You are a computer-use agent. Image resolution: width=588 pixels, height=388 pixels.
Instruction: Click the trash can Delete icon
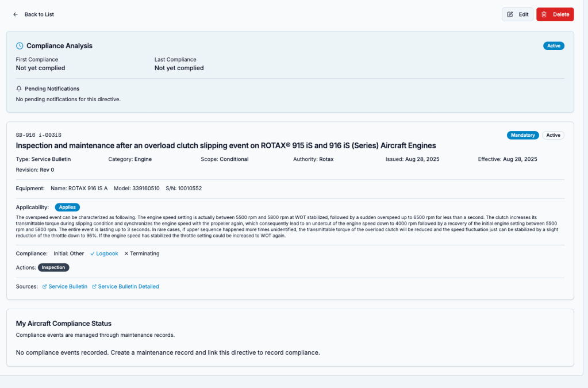tap(544, 14)
